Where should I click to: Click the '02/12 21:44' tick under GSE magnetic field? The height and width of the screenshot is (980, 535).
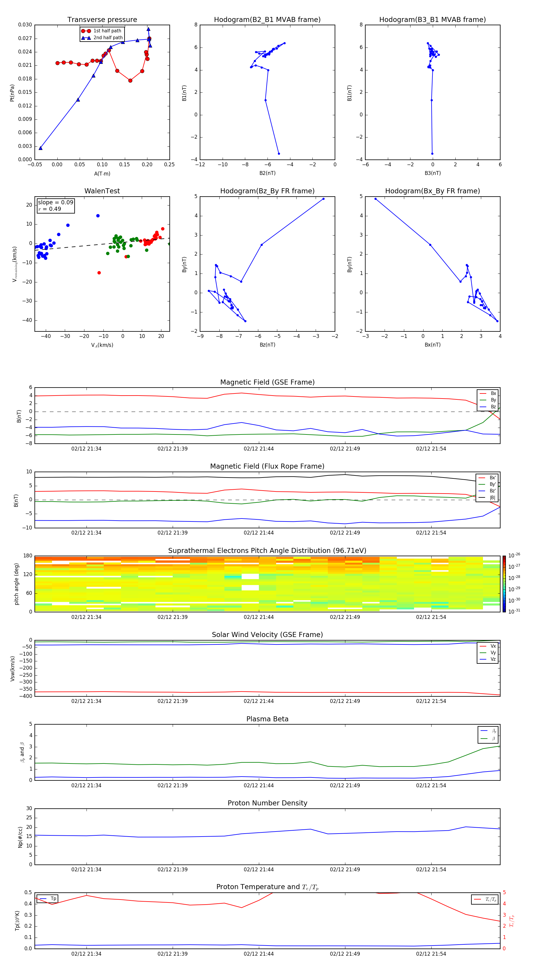[259, 449]
